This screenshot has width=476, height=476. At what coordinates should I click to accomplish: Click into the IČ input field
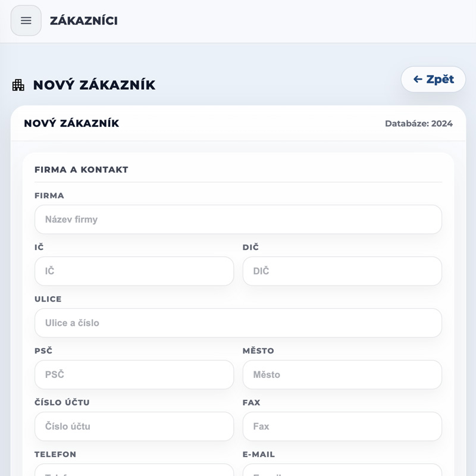click(134, 271)
